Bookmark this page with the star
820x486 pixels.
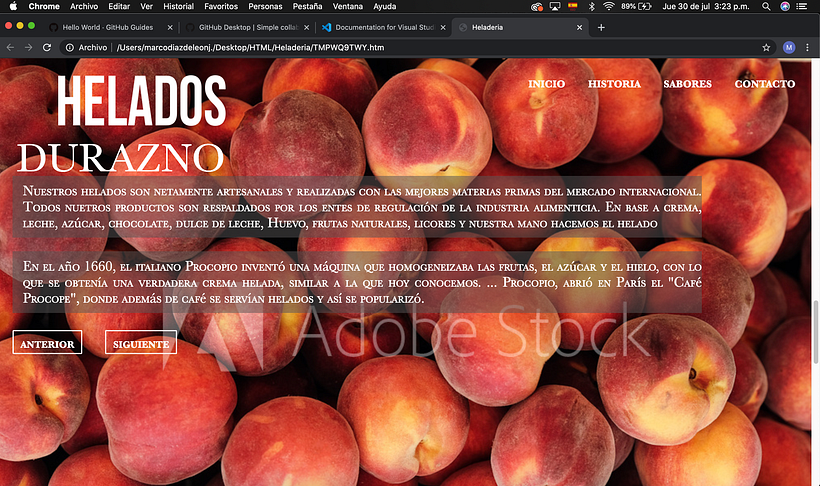[x=766, y=48]
